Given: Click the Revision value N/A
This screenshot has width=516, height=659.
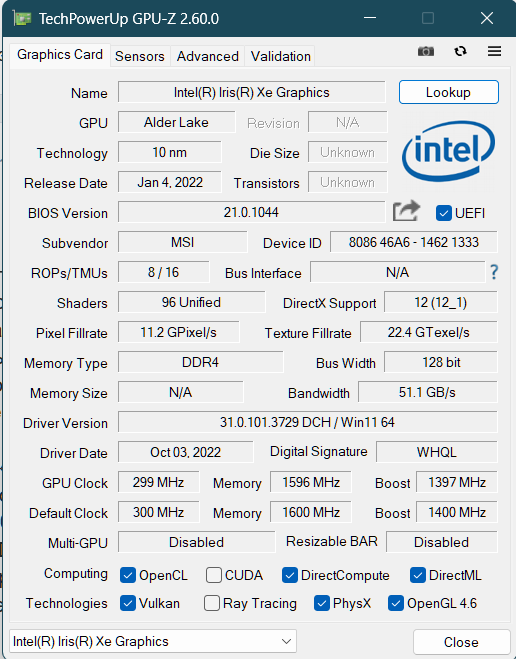Looking at the screenshot, I should pos(348,122).
